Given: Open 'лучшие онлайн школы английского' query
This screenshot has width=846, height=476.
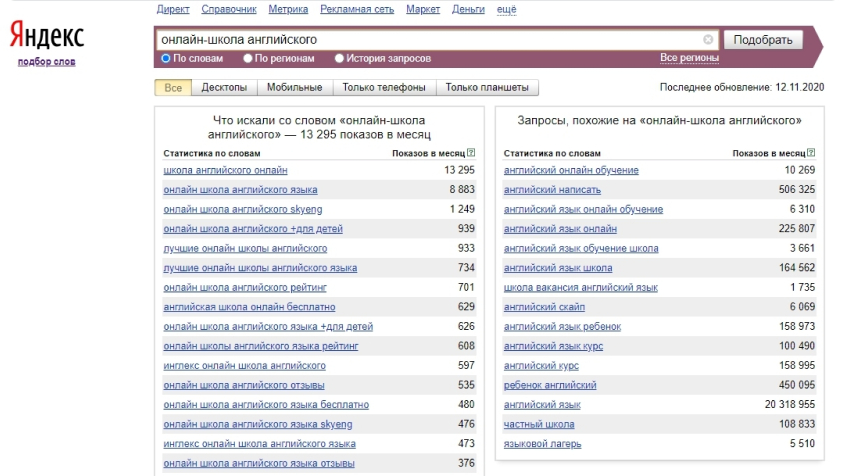Looking at the screenshot, I should 245,248.
